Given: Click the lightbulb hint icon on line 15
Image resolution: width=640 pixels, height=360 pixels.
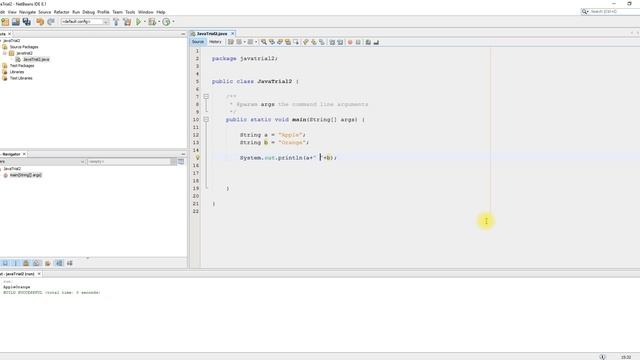Looking at the screenshot, I should pos(197,158).
